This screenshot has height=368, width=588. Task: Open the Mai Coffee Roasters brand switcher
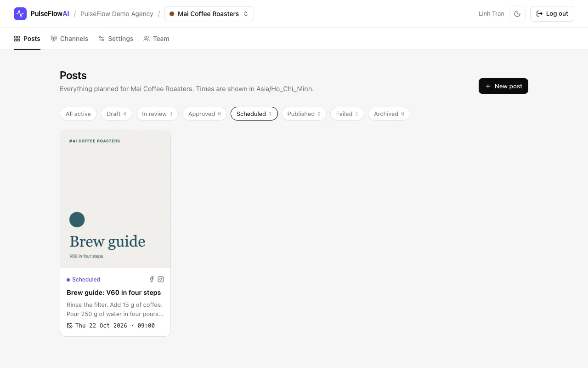[x=209, y=14]
